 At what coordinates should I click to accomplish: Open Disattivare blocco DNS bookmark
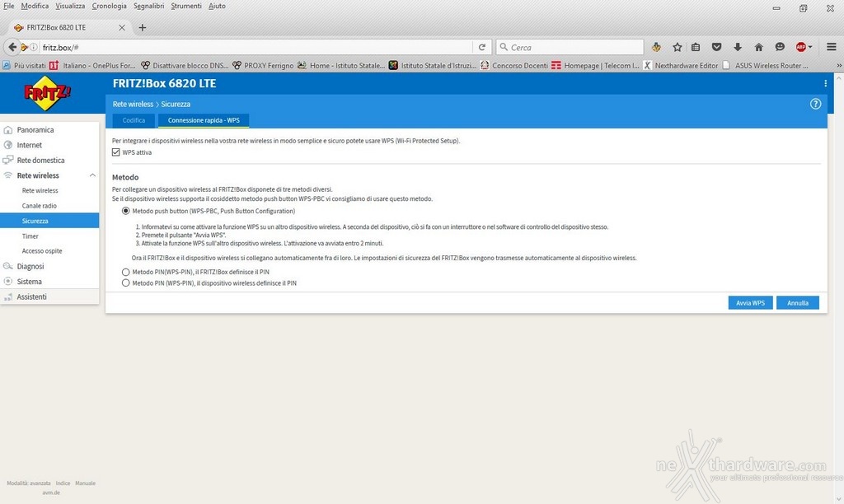click(x=185, y=66)
